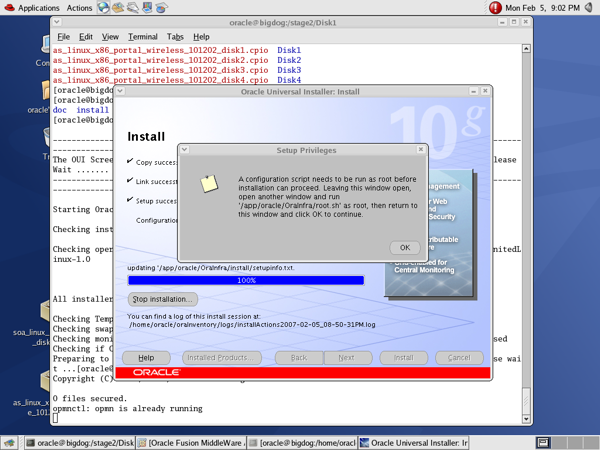Click the 100% installation progress bar

[246, 280]
